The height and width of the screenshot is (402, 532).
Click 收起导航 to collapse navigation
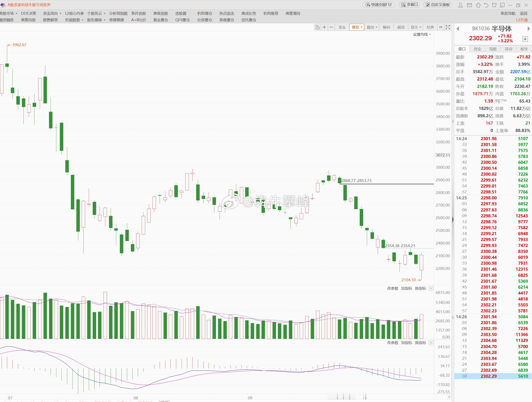tap(508, 13)
